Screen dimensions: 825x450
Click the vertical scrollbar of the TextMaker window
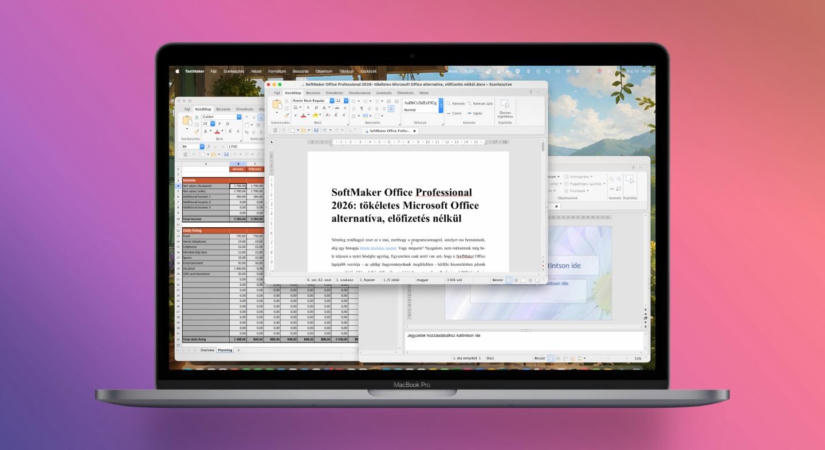click(x=543, y=205)
